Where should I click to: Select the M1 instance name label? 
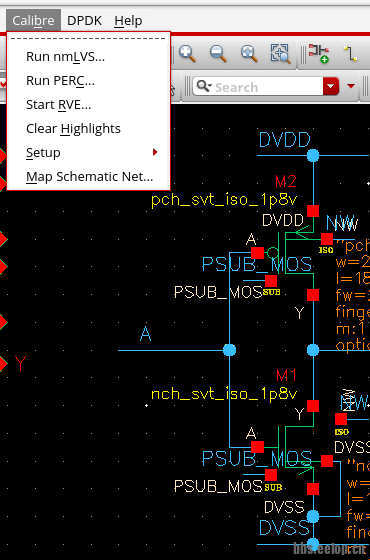(x=286, y=375)
